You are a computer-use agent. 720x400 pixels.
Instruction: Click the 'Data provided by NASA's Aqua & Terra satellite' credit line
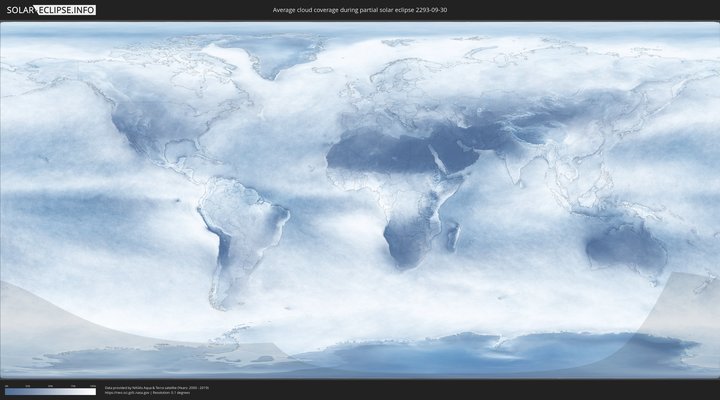(157, 388)
